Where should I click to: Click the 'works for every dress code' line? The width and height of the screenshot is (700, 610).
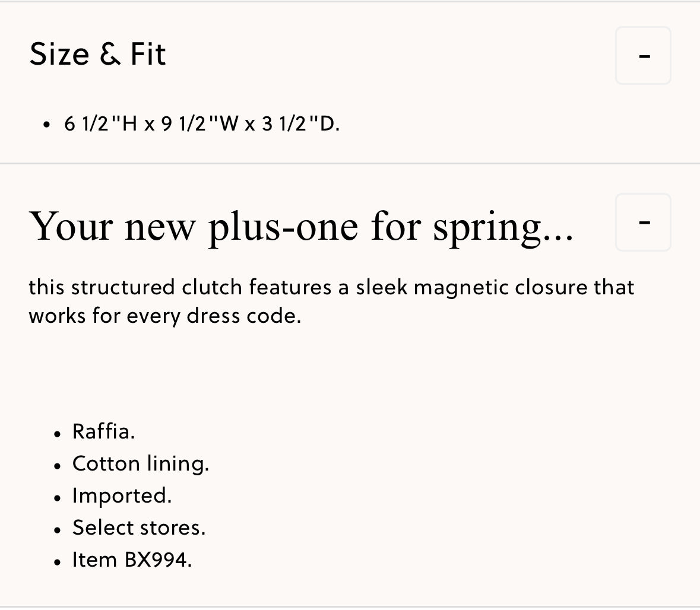point(165,316)
